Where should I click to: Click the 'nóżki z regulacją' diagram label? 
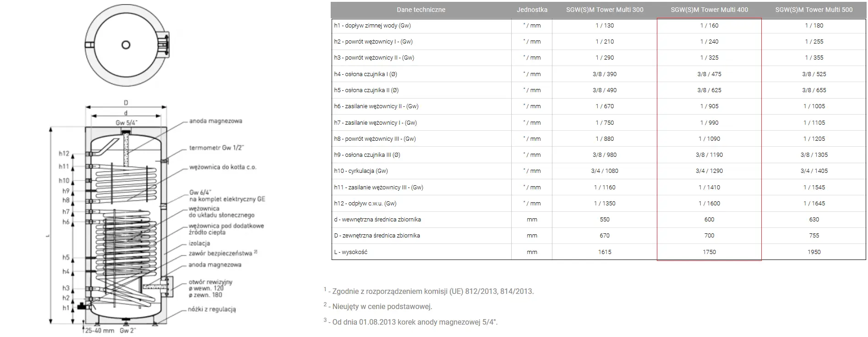[x=212, y=309]
